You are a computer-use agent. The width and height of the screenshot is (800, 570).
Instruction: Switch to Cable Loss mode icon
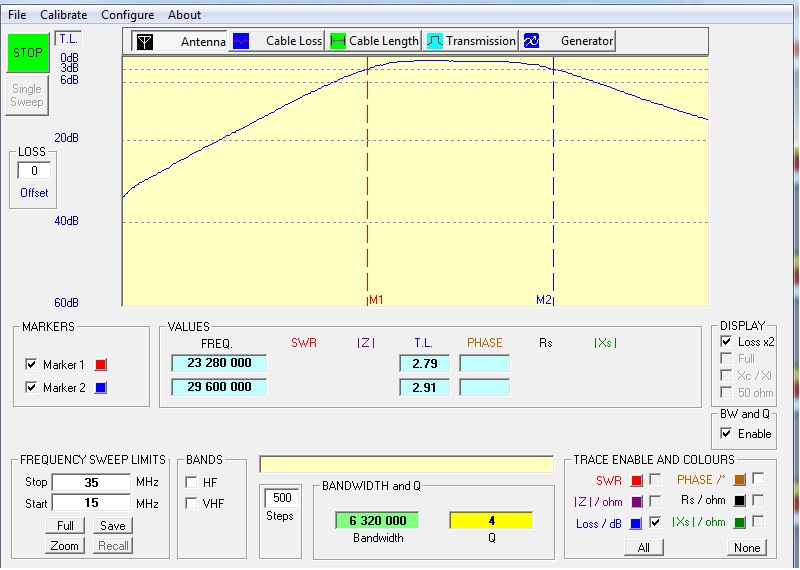click(241, 41)
